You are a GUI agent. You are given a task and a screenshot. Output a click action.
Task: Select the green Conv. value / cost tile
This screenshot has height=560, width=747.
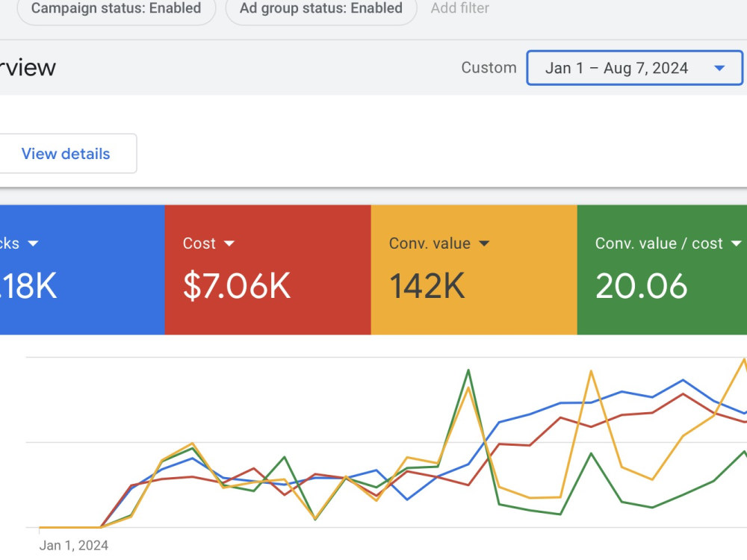pyautogui.click(x=662, y=270)
